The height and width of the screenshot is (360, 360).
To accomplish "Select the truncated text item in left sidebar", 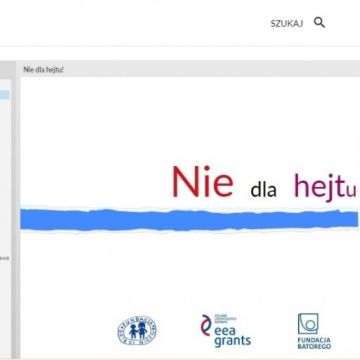I will [x=4, y=258].
